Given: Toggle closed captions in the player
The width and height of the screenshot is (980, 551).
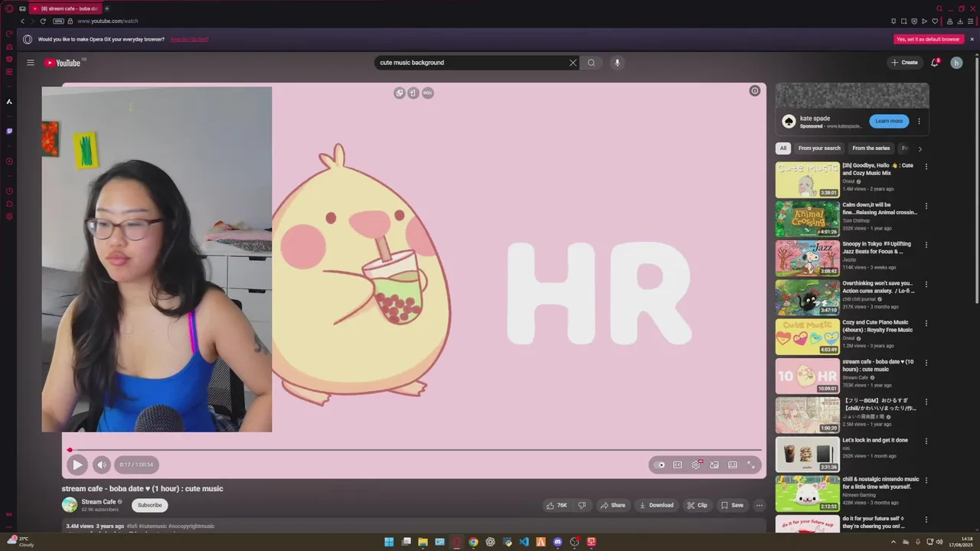Looking at the screenshot, I should coord(678,465).
